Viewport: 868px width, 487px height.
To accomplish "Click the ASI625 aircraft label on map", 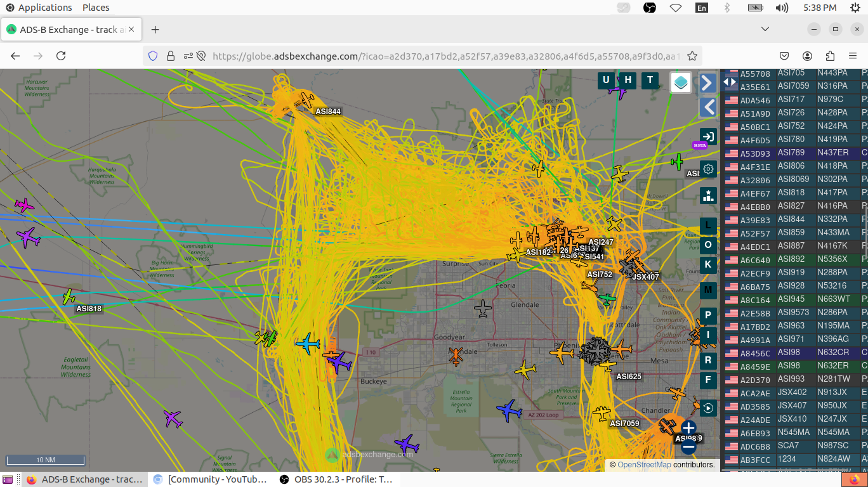I will 629,377.
